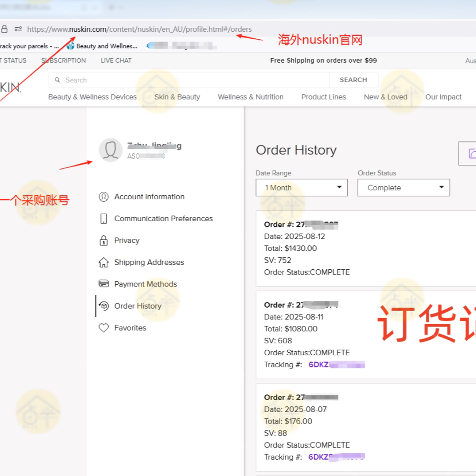The width and height of the screenshot is (476, 476).
Task: Open the Beauty & Wellness Devices menu
Action: (92, 97)
